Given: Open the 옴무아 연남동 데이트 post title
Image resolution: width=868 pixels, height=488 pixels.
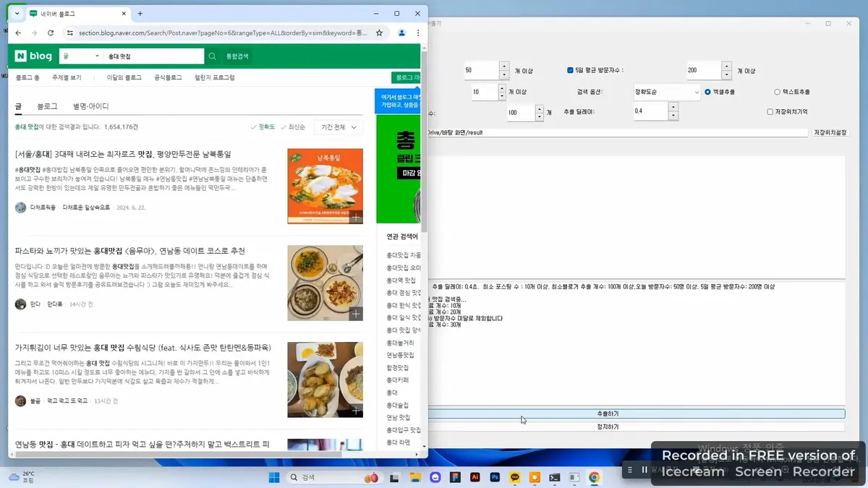Looking at the screenshot, I should coord(130,251).
